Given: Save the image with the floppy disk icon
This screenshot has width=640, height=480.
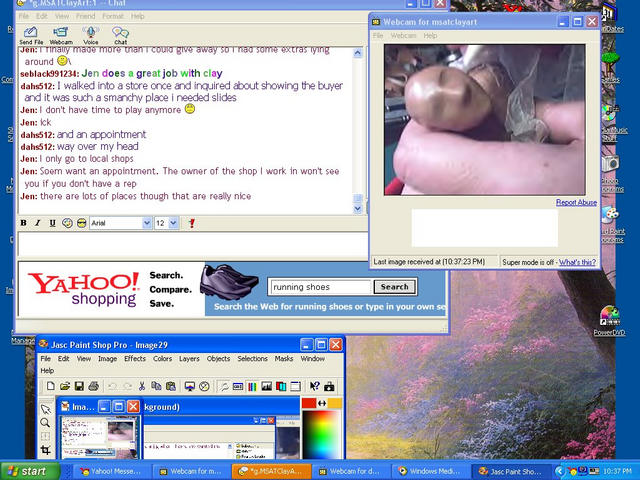Looking at the screenshot, I should (79, 386).
